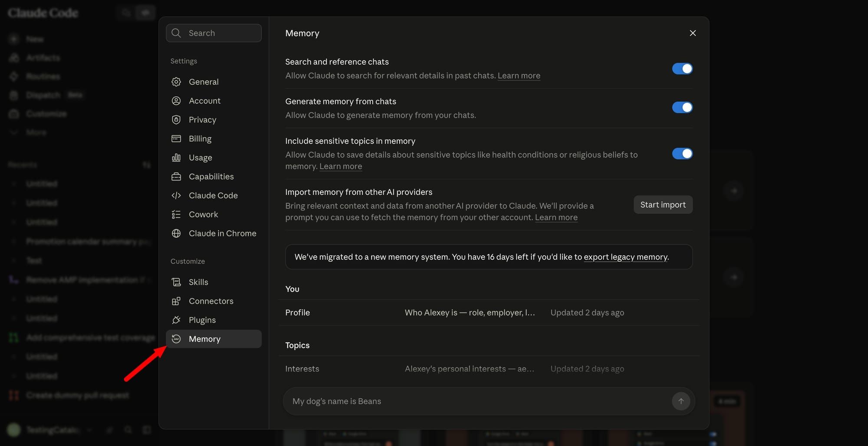Close the settings dialog with X
Image resolution: width=868 pixels, height=446 pixels.
[693, 33]
